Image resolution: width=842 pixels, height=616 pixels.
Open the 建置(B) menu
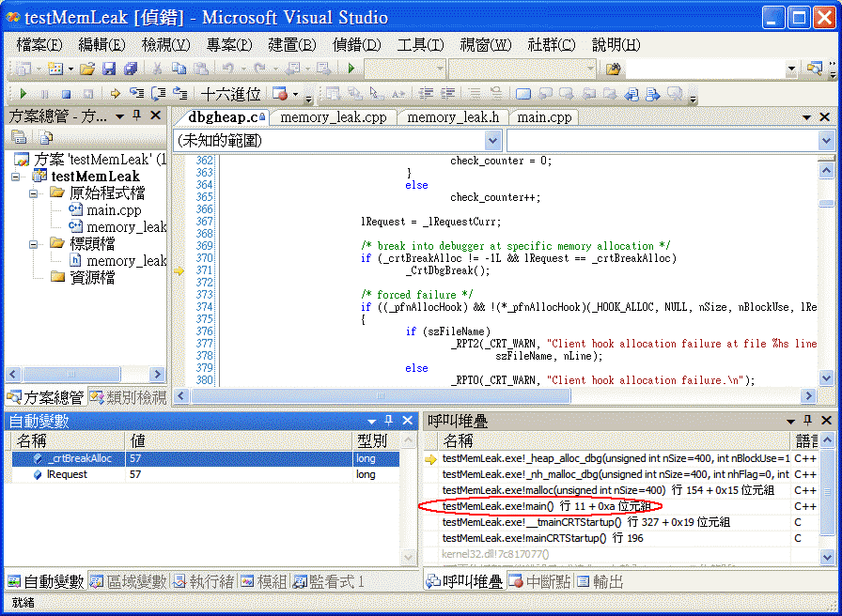click(x=292, y=45)
